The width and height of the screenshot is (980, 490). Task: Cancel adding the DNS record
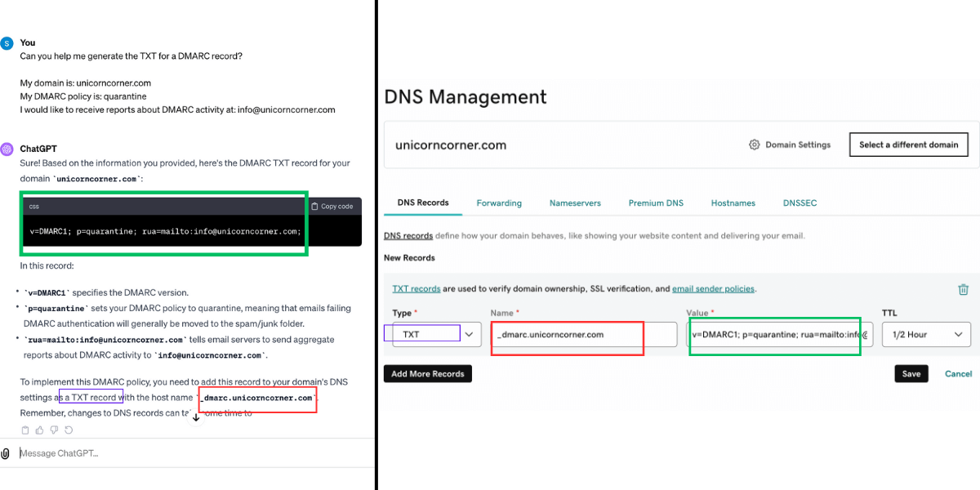[958, 373]
